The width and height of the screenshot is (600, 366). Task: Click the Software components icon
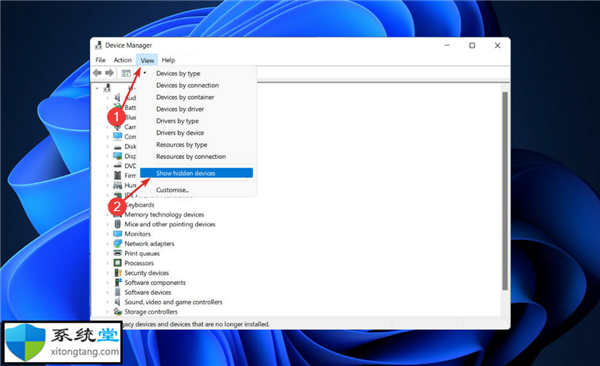point(118,283)
